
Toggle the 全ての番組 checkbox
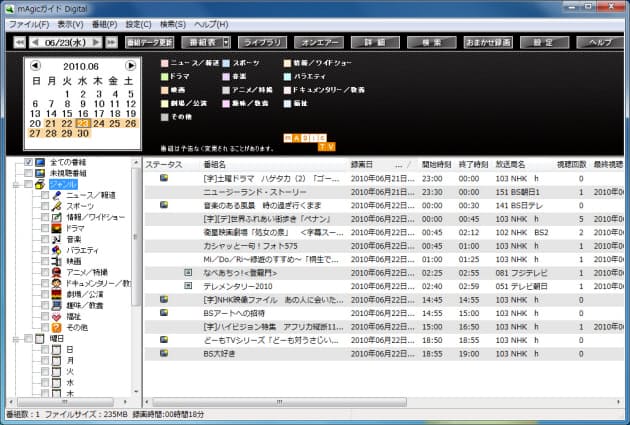coord(28,162)
